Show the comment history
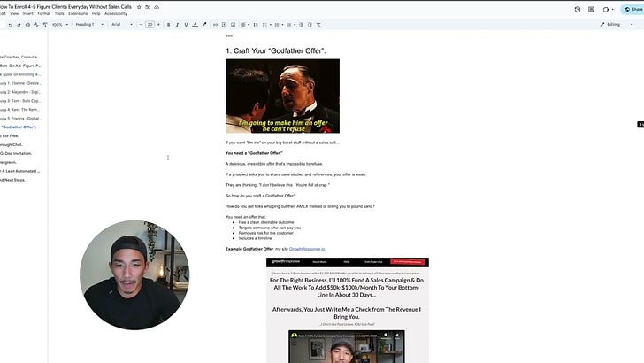Viewport: 644px width, 363px height. click(x=592, y=9)
